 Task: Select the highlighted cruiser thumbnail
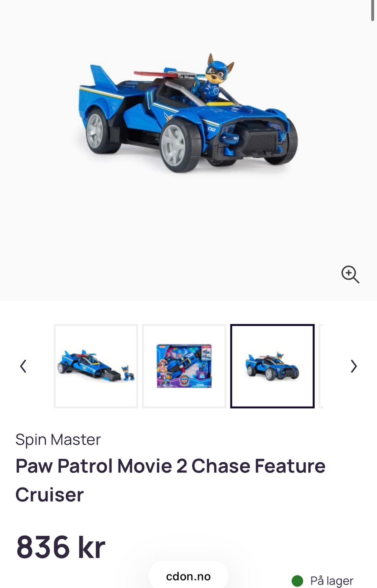(272, 366)
